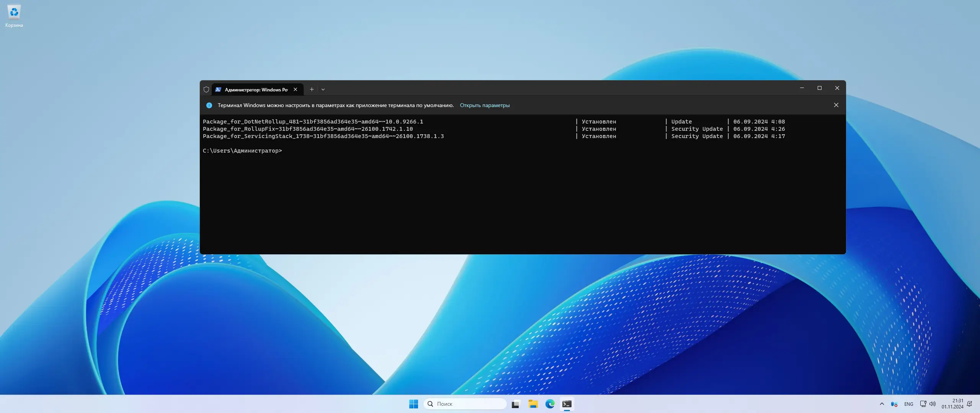Screen dimensions: 980x413
Task: Click the Поиск taskbar search field
Action: click(465, 404)
